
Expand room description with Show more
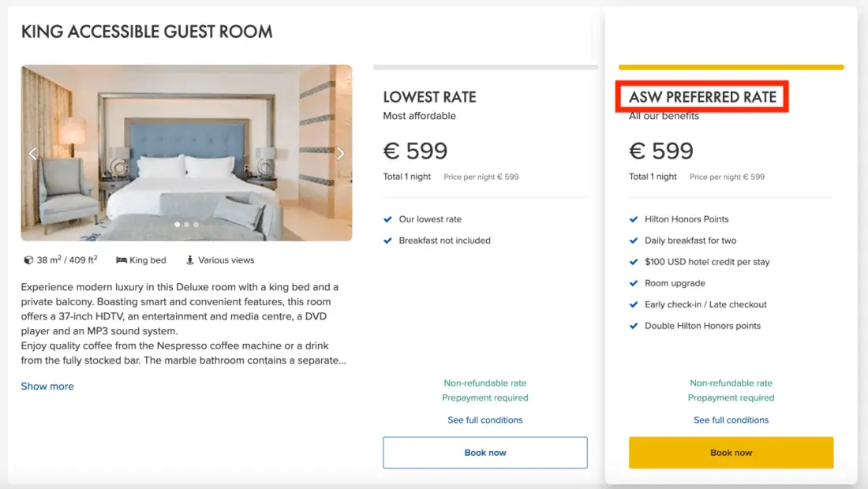(x=47, y=386)
